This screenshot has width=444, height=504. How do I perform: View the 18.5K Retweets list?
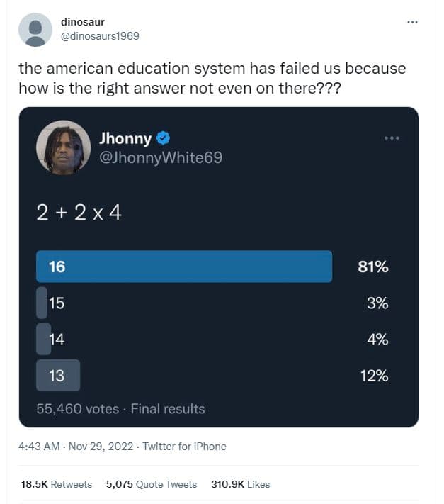(57, 484)
